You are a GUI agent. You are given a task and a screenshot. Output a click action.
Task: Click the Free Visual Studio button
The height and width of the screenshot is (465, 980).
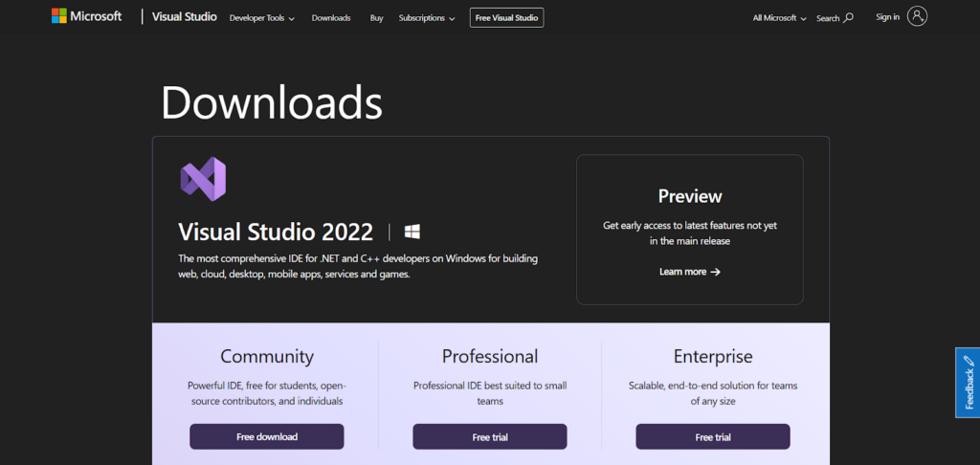pos(507,17)
